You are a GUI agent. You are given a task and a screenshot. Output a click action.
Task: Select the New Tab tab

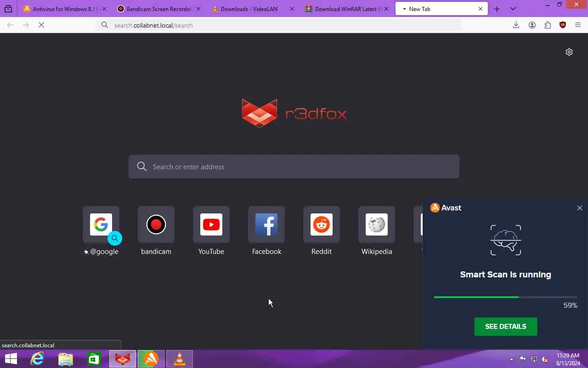[441, 9]
